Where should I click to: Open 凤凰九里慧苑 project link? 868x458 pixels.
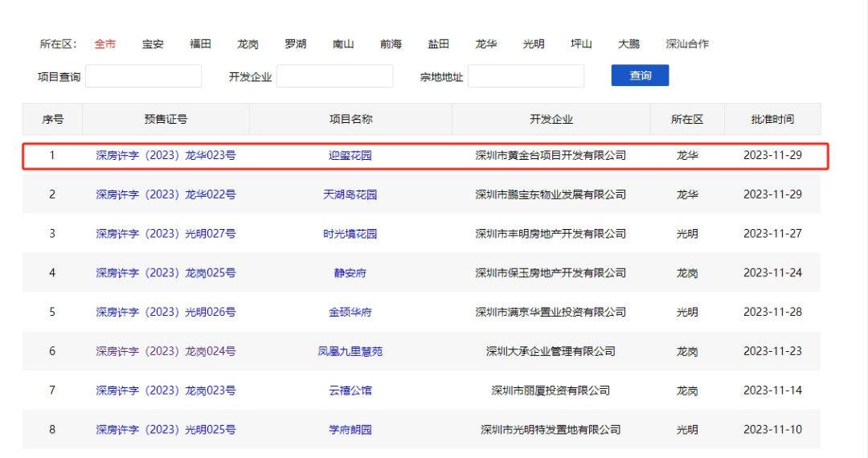(350, 351)
